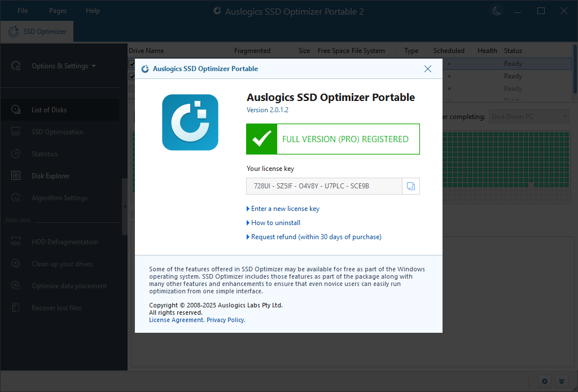Click the Clean up your drives icon

tap(16, 264)
